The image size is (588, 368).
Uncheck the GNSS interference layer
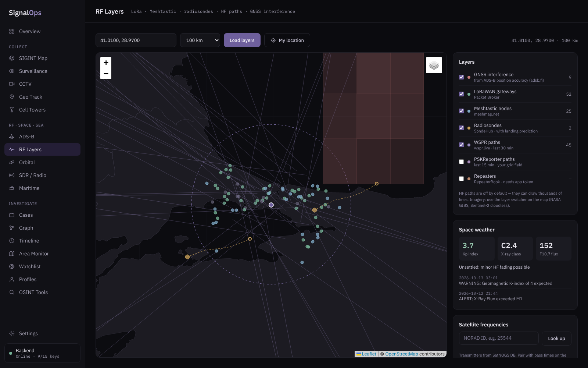pyautogui.click(x=461, y=77)
